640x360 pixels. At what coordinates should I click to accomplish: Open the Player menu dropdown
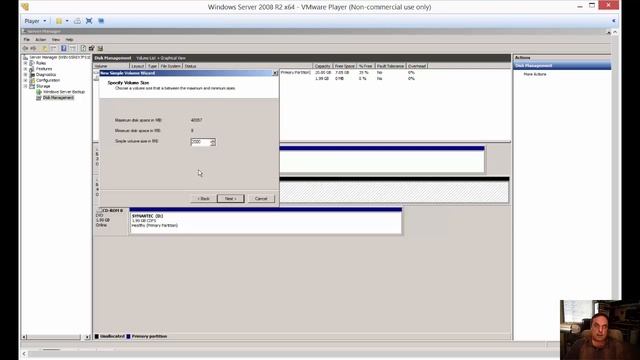click(x=35, y=21)
